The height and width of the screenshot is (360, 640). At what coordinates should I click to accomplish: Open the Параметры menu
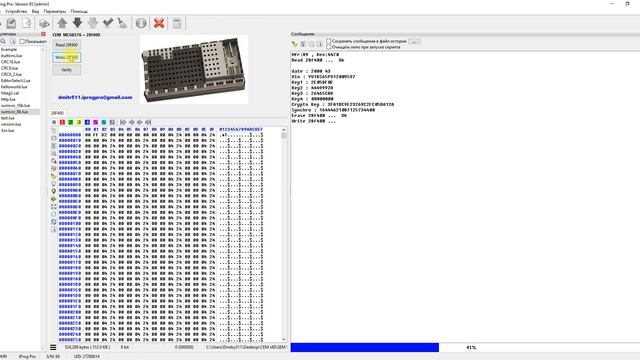(55, 11)
